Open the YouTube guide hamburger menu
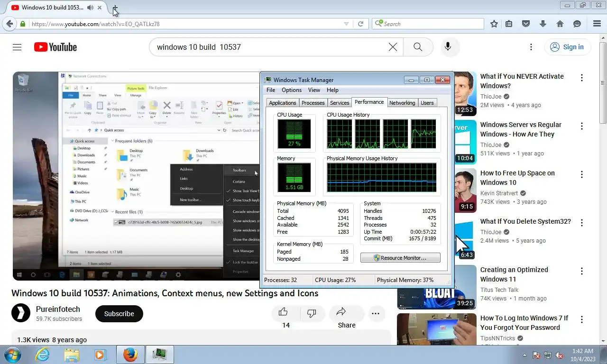Screen dimensions: 607x364 coord(17,47)
